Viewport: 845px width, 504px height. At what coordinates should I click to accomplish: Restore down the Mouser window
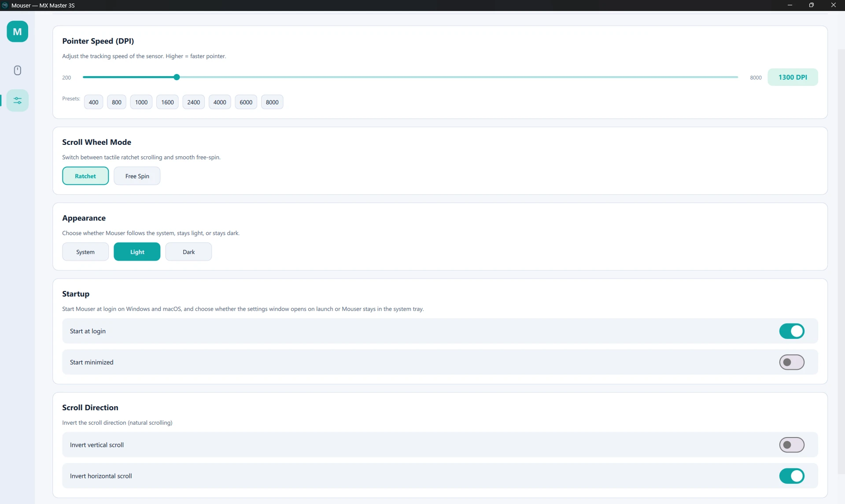click(811, 5)
